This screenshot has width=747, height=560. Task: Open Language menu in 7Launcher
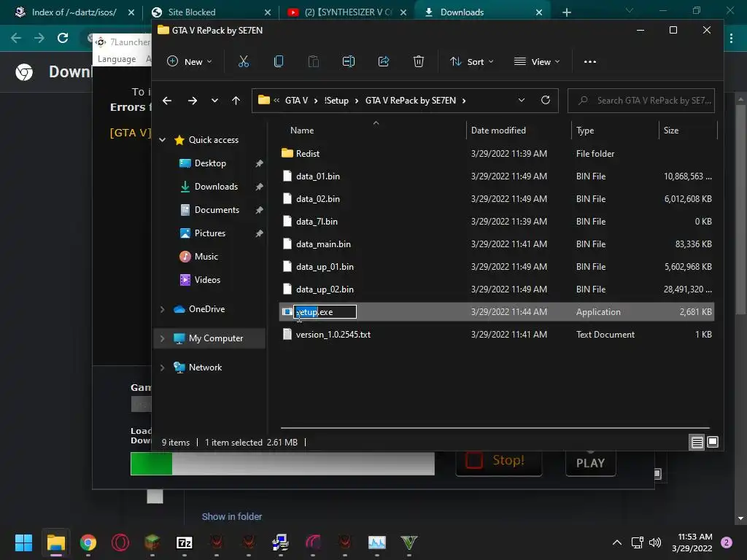117,58
